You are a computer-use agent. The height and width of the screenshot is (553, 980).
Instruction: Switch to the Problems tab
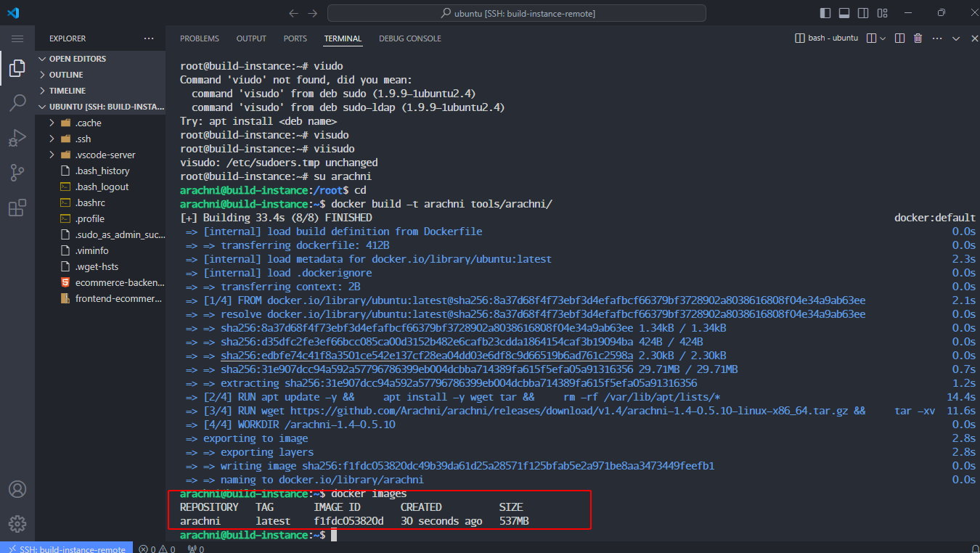pos(200,38)
